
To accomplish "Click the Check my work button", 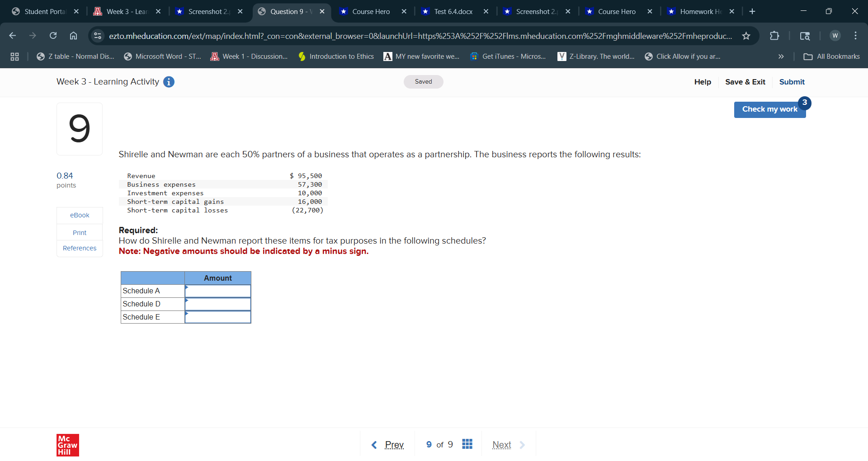I will (769, 109).
